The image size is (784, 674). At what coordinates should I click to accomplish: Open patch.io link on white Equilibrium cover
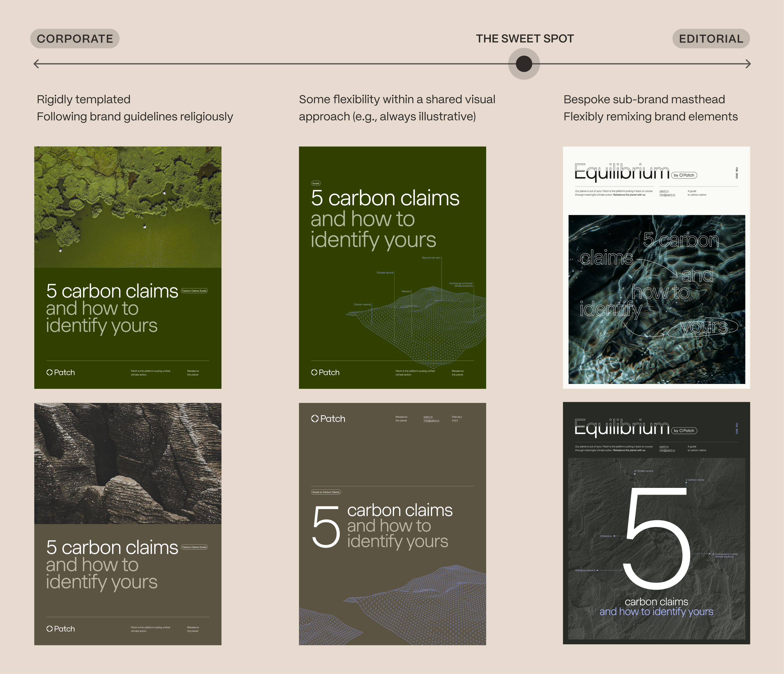[664, 191]
